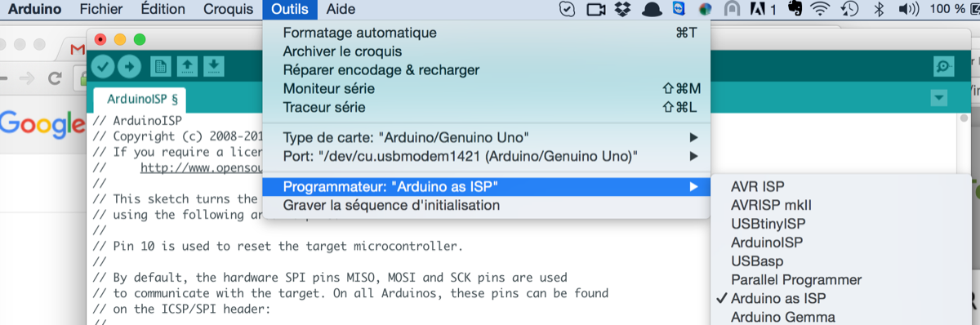This screenshot has width=980, height=325.
Task: Open the Serial Monitor magnifier icon
Action: click(944, 67)
